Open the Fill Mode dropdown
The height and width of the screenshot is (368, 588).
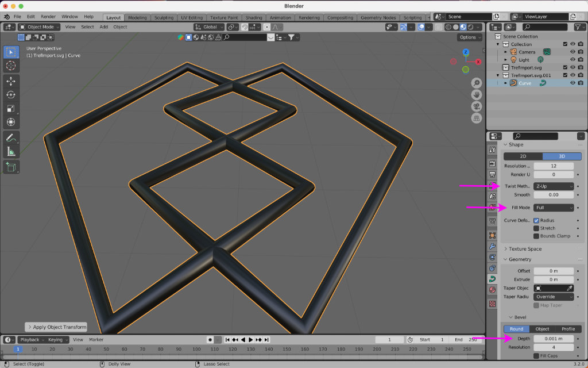(x=554, y=208)
